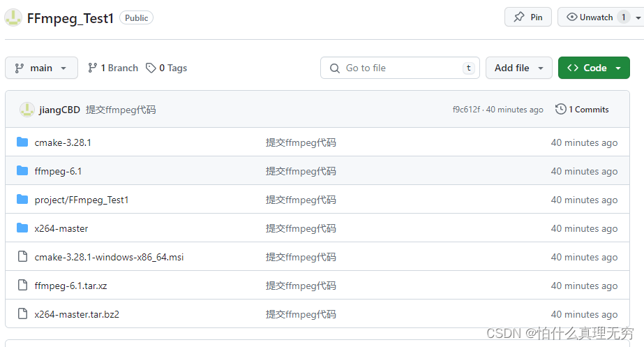The width and height of the screenshot is (644, 347).
Task: Click the tag icon beside 0 Tags
Action: pyautogui.click(x=151, y=68)
